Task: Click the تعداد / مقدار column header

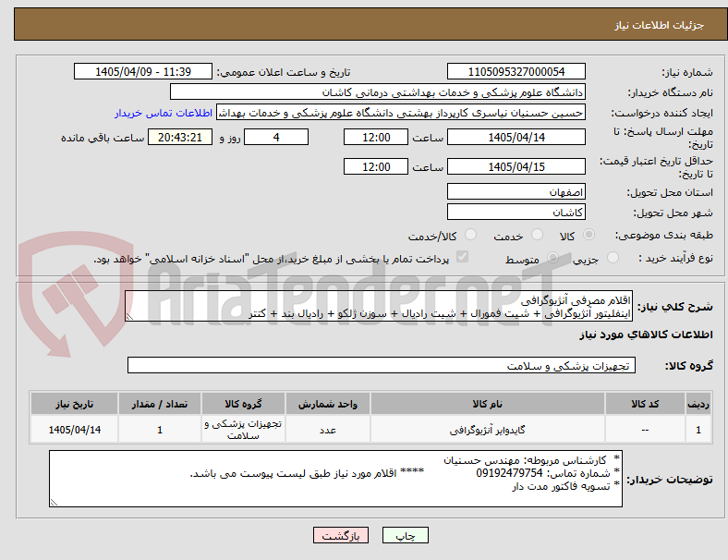Action: 160,404
